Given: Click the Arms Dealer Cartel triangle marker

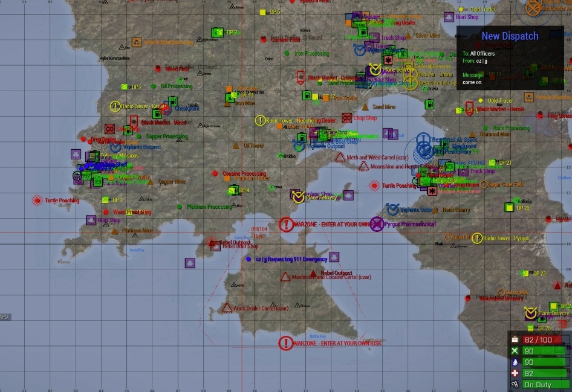Looking at the screenshot, I should 227,308.
